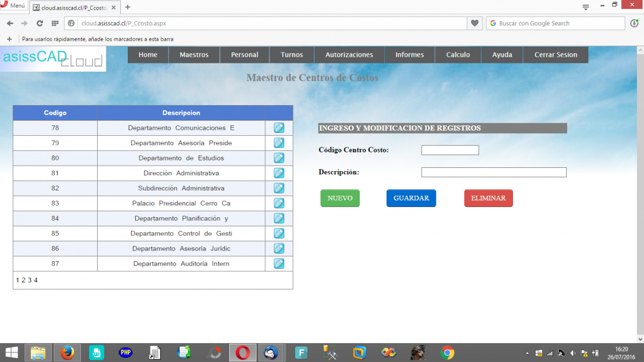
Task: Go to page 3 of the table
Action: pos(30,280)
